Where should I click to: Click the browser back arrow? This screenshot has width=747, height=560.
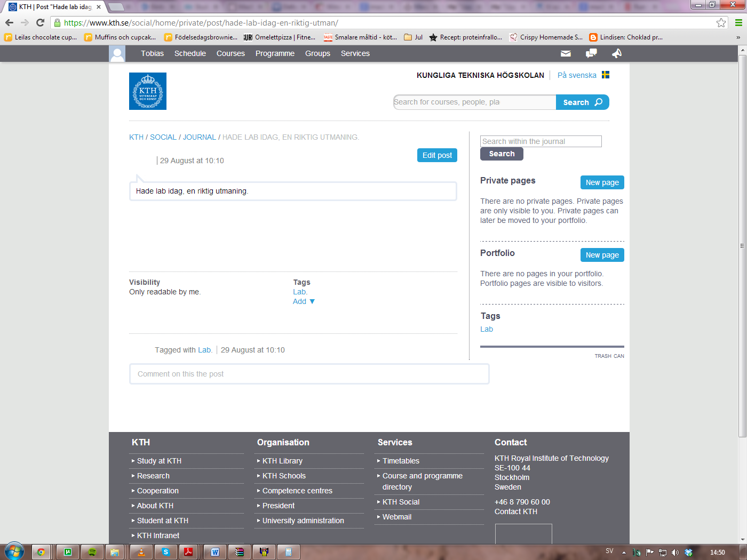tap(9, 22)
